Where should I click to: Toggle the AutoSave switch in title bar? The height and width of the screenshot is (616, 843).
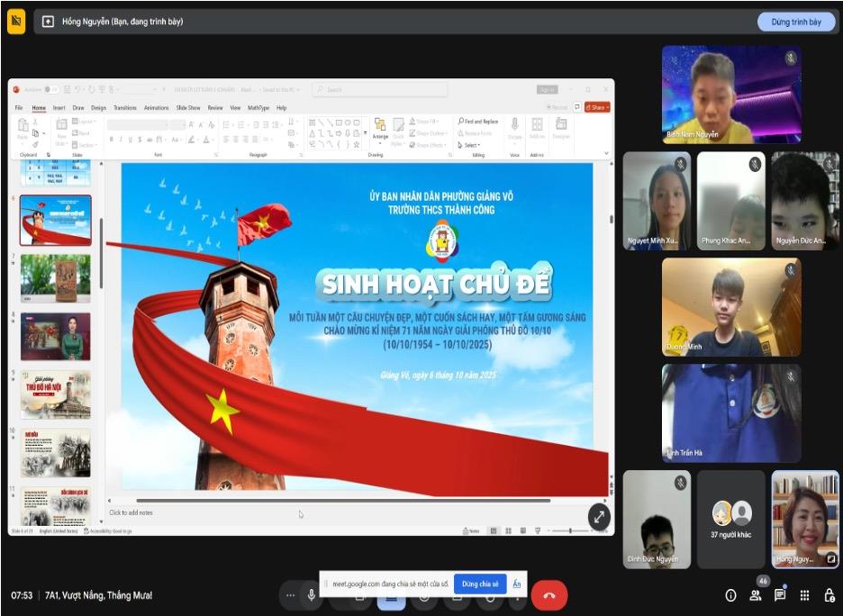click(51, 89)
